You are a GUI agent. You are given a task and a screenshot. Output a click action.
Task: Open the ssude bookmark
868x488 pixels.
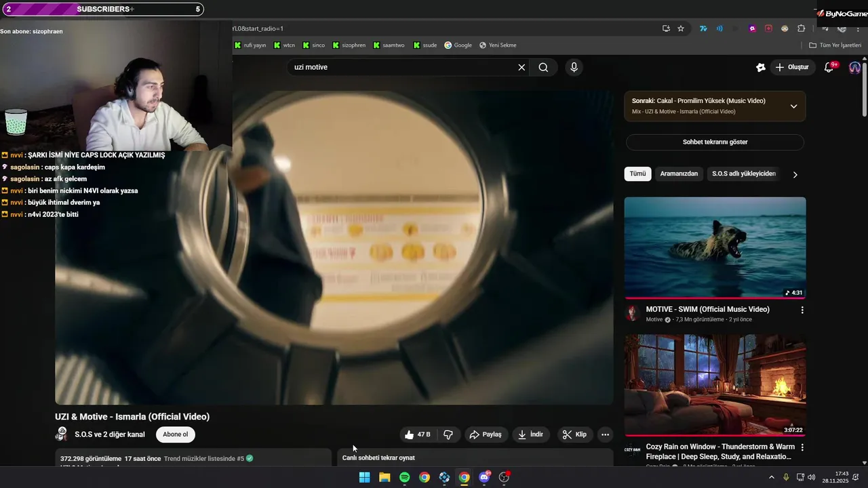coord(425,45)
